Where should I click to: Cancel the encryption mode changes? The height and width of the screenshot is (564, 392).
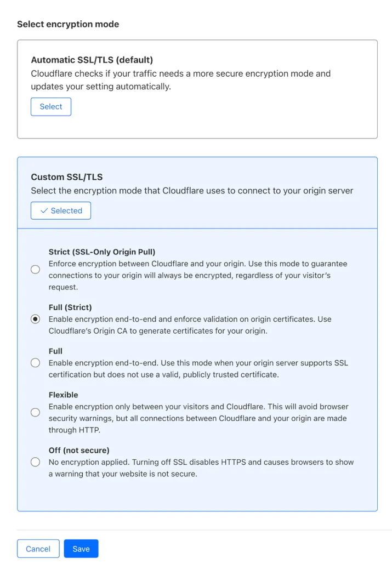[x=38, y=549]
